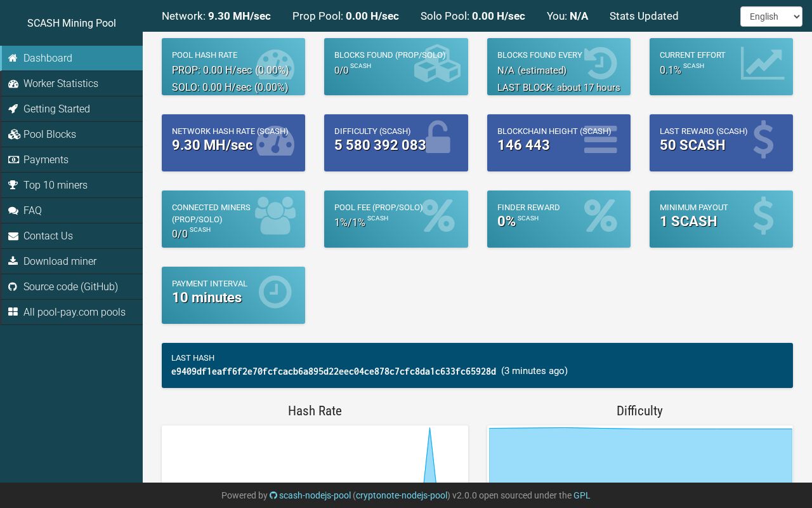The width and height of the screenshot is (812, 508).
Task: Click the chat bubbles icon beside FAQ
Action: point(13,210)
